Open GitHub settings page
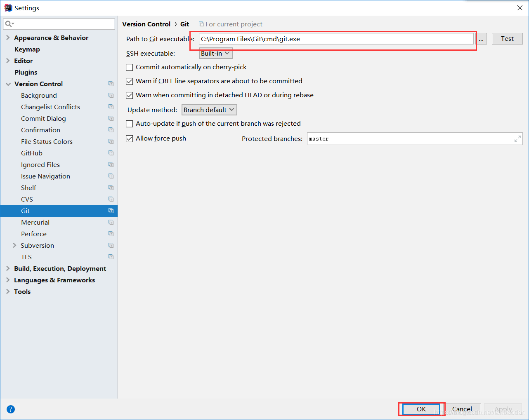The height and width of the screenshot is (420, 529). [32, 153]
